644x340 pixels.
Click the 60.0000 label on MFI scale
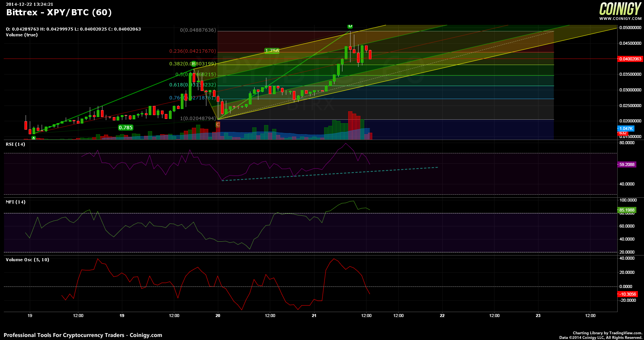pyautogui.click(x=627, y=226)
